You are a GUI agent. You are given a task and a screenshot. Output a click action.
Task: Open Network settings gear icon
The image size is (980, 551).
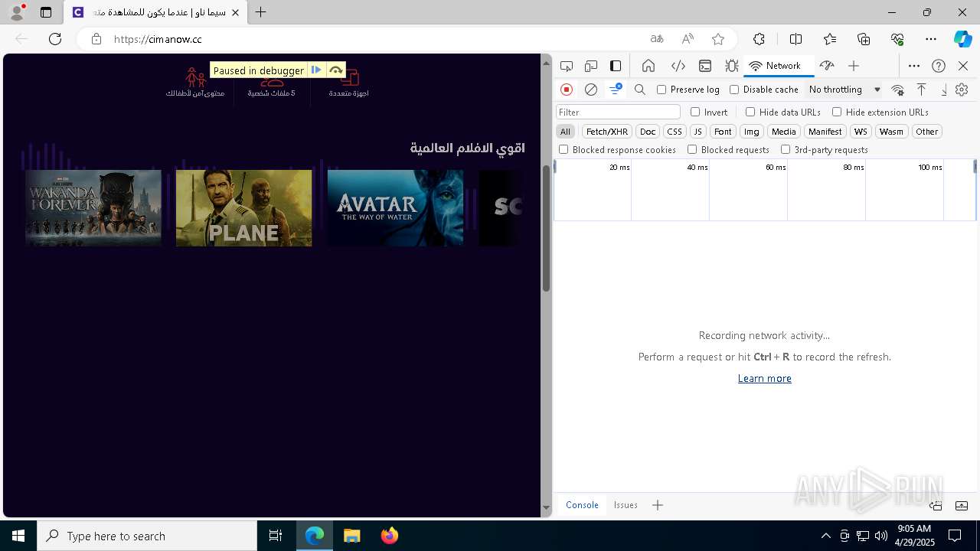click(962, 90)
